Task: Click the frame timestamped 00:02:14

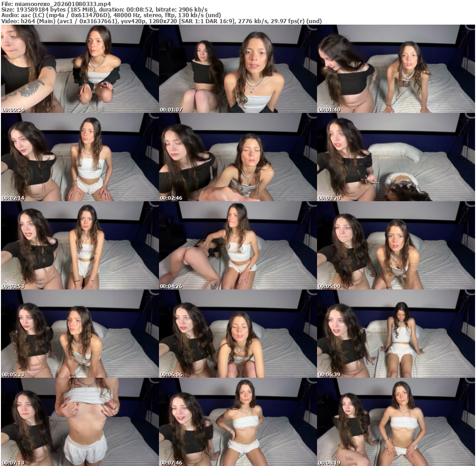Action: tap(79, 157)
